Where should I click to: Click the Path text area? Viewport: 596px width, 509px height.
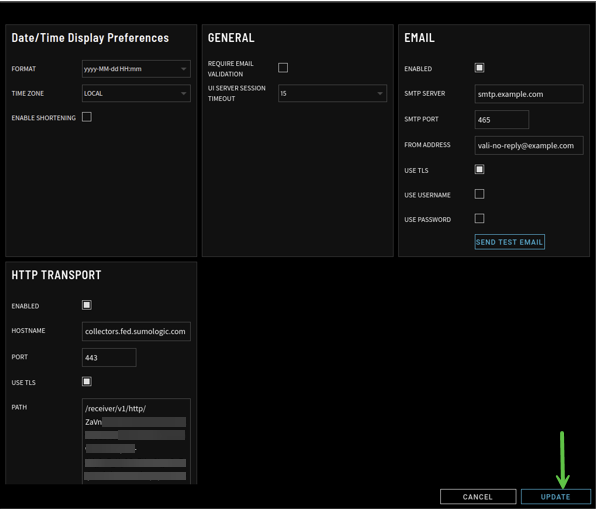(136, 441)
